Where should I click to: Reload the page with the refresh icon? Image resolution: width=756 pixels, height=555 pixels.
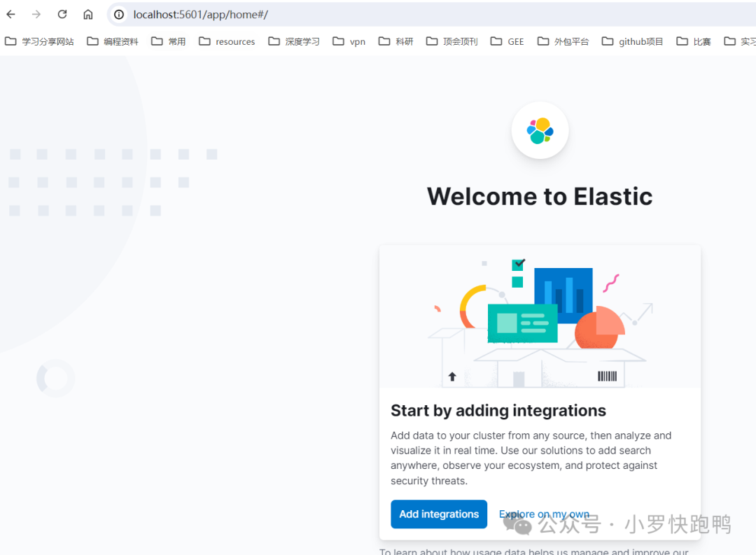point(62,15)
